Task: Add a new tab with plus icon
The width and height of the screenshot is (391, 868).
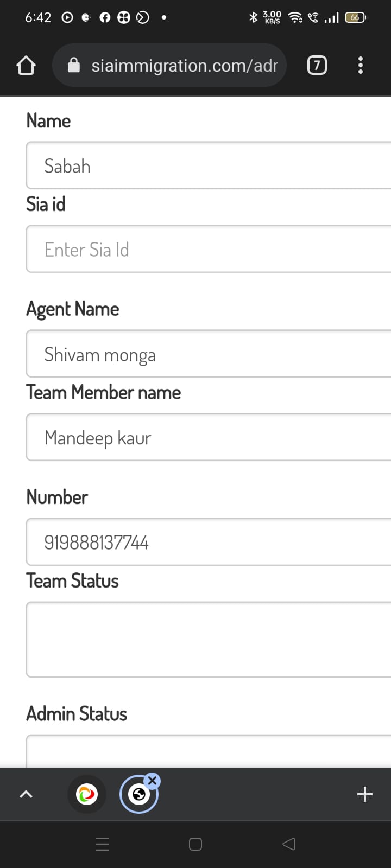Action: coord(365,794)
